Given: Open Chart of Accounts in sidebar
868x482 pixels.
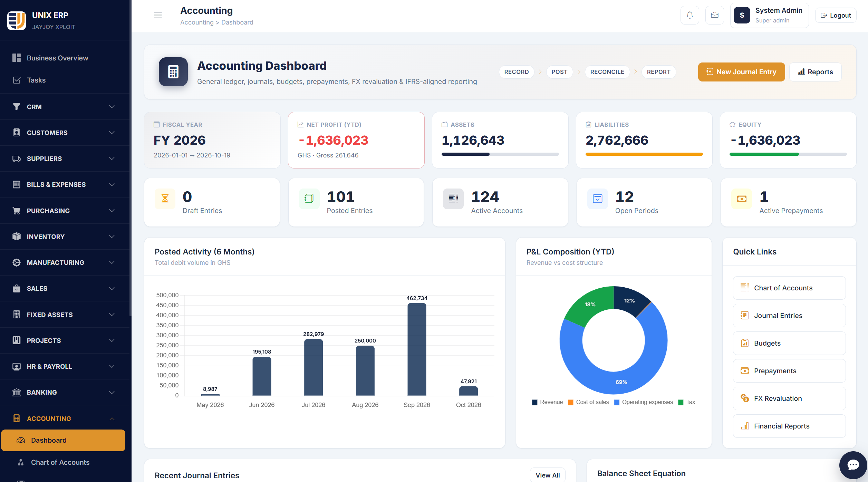Looking at the screenshot, I should 63,462.
